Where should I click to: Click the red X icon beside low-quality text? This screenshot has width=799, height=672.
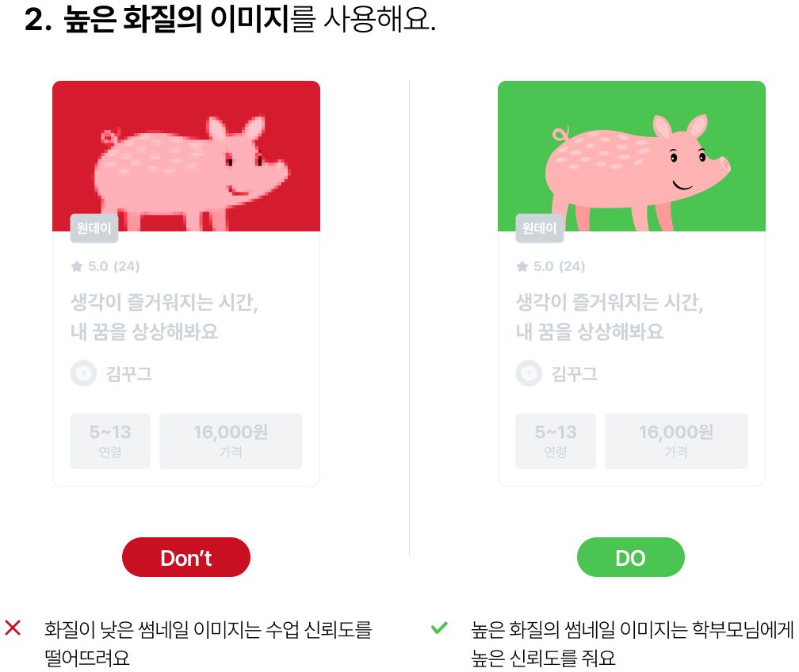coord(13,628)
